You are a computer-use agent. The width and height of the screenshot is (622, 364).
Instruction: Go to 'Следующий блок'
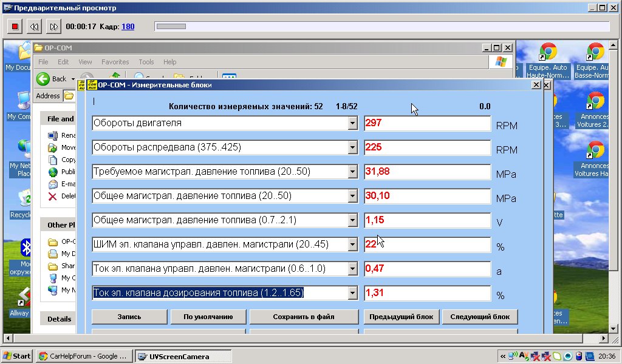tap(480, 317)
